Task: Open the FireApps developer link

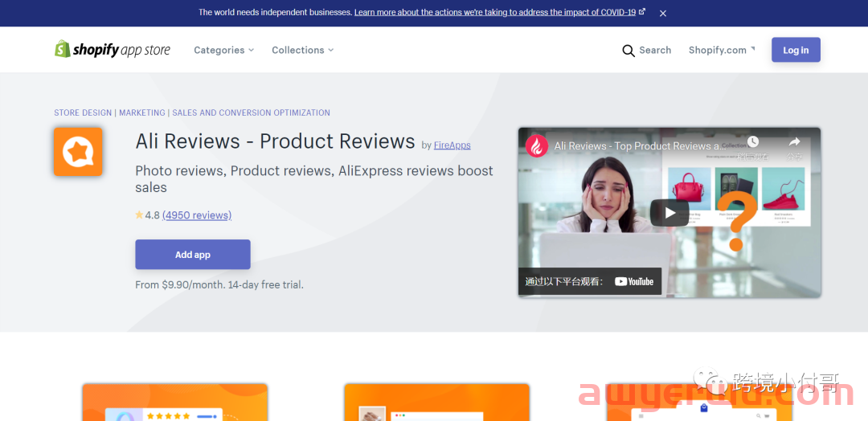Action: tap(452, 145)
